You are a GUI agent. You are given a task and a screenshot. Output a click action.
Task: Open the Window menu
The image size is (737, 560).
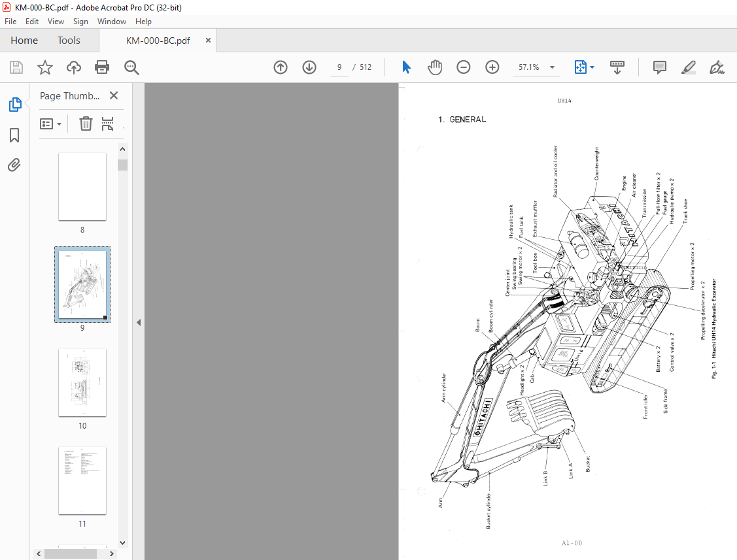click(111, 21)
